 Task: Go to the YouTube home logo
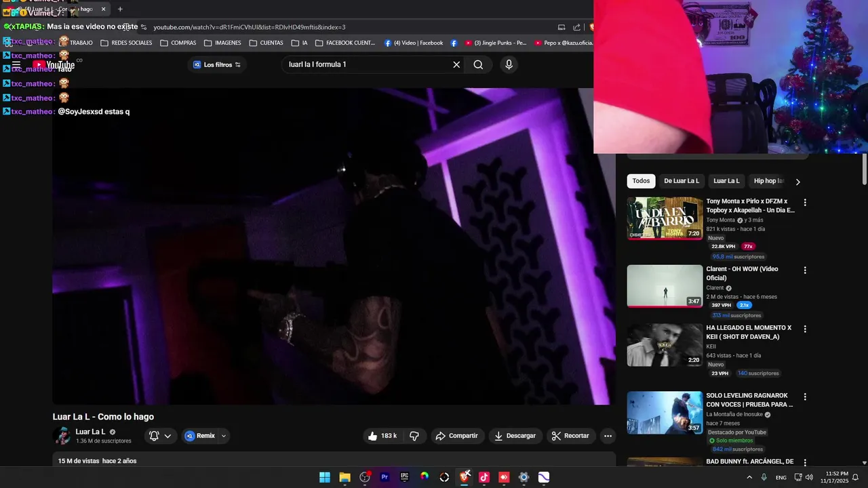(54, 65)
